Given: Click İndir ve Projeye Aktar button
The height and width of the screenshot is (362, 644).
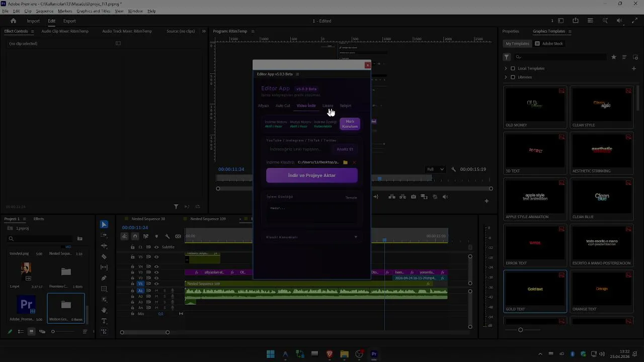Looking at the screenshot, I should click(x=312, y=175).
